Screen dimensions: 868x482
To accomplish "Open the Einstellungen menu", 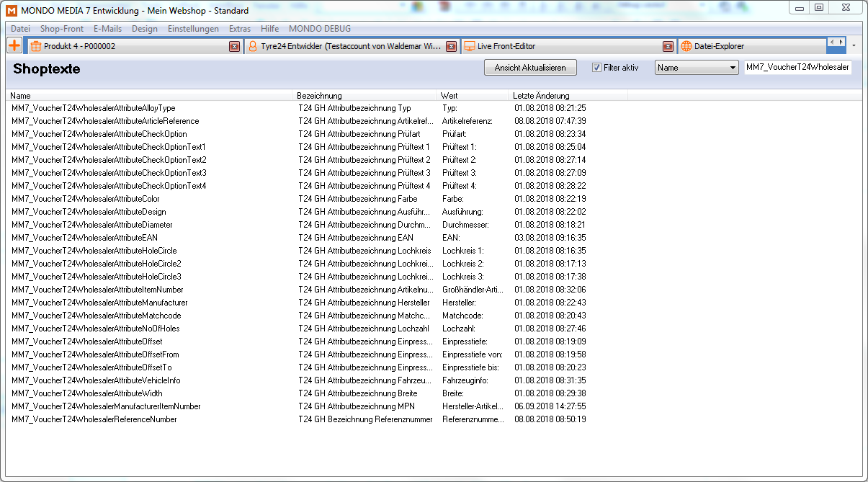I will click(x=193, y=29).
